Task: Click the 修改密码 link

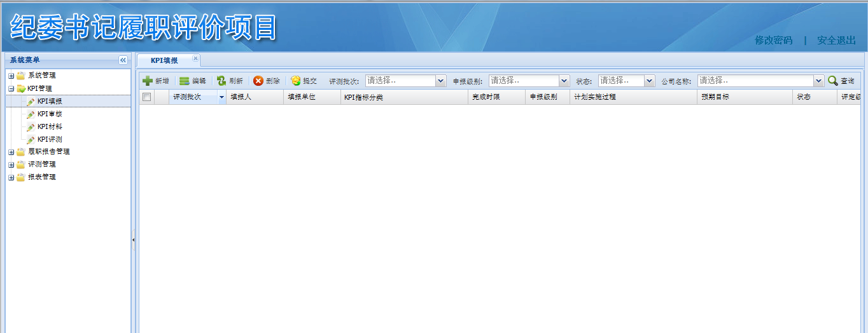Action: (773, 40)
